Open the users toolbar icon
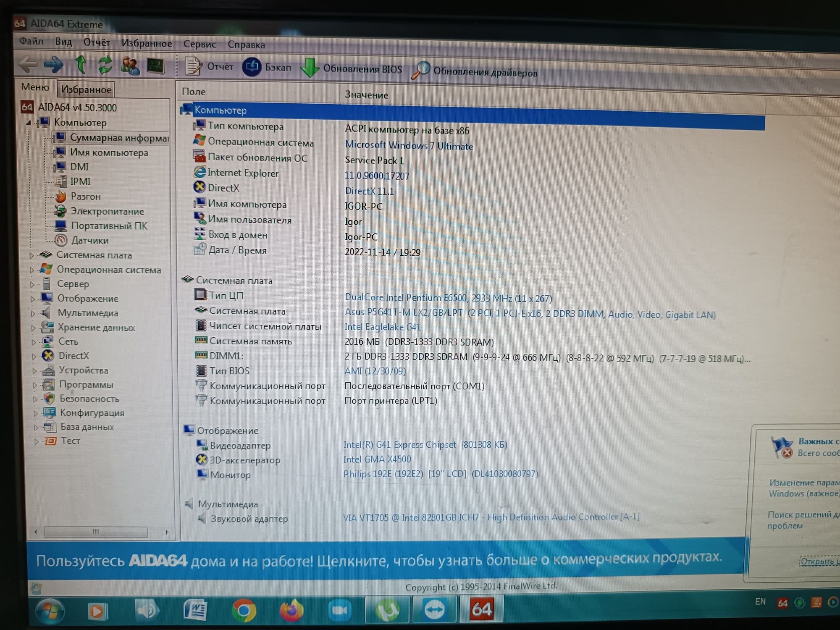 [130, 66]
